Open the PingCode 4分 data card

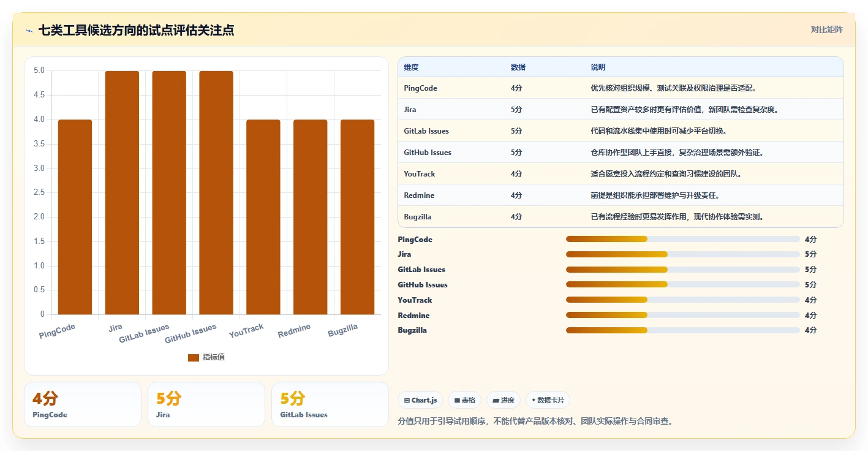tap(83, 404)
